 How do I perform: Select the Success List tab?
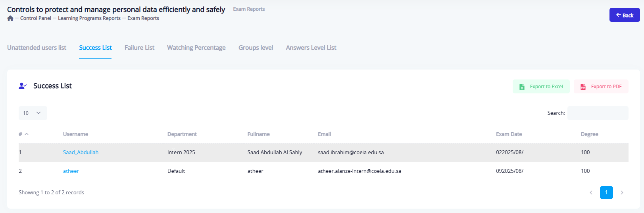click(95, 48)
